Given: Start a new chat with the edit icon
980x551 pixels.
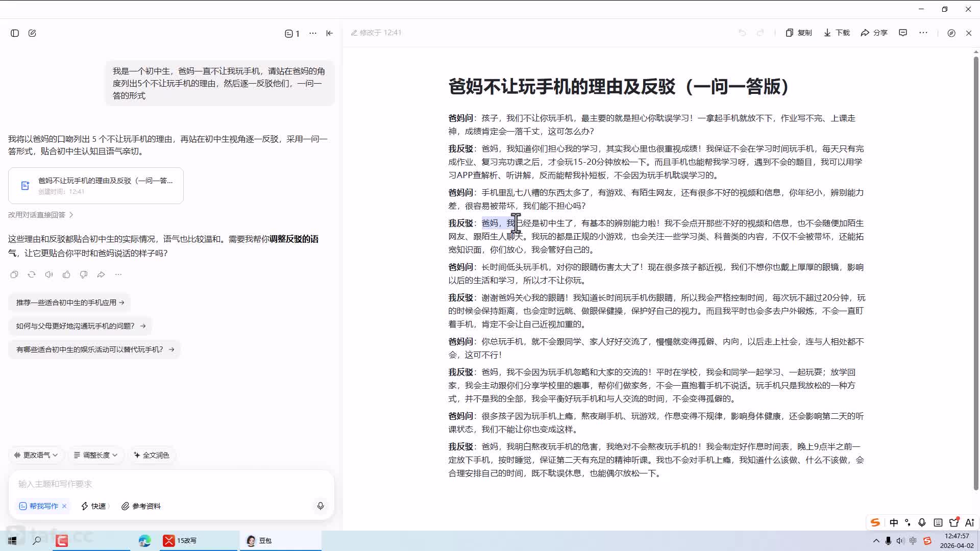Looking at the screenshot, I should click(x=32, y=33).
